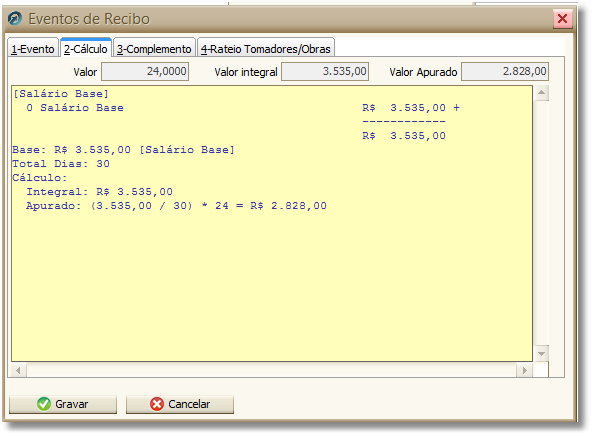Focus the Valor field showing 24,0000
Viewport: 592px width, 436px height.
145,71
